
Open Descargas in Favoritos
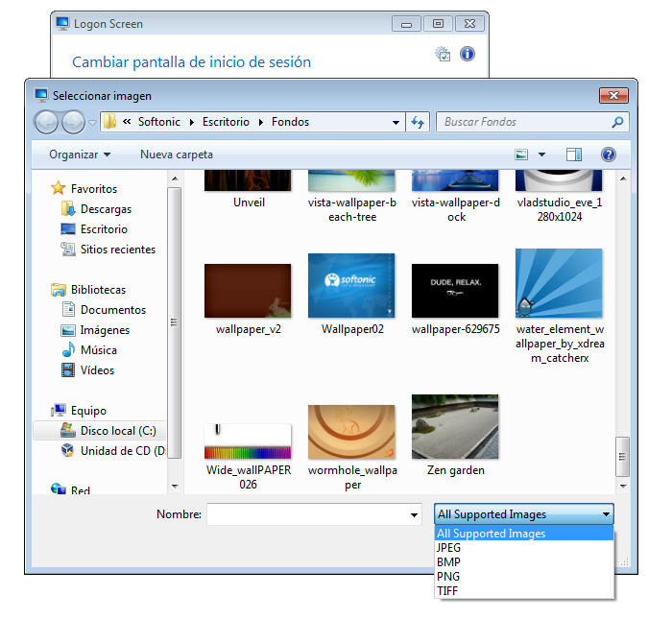click(x=106, y=209)
